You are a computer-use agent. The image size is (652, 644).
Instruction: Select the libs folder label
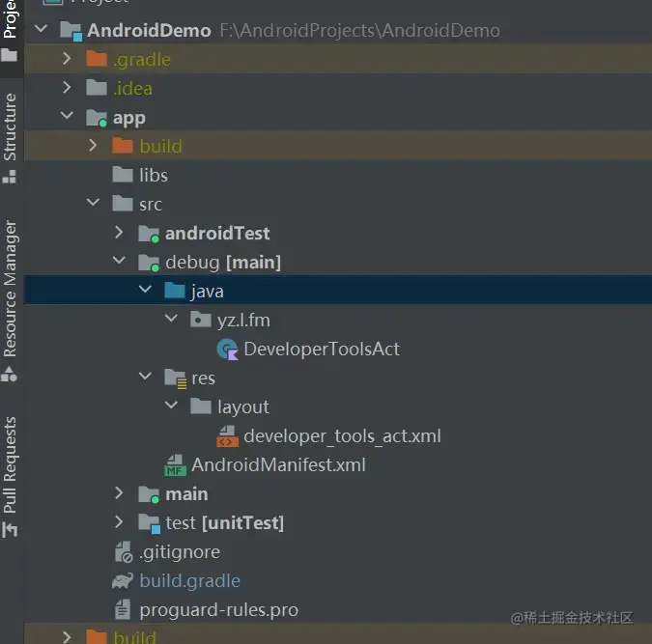[154, 175]
